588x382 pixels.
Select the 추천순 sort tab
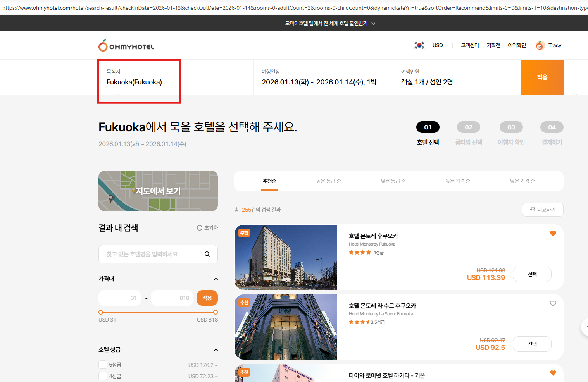coord(269,181)
